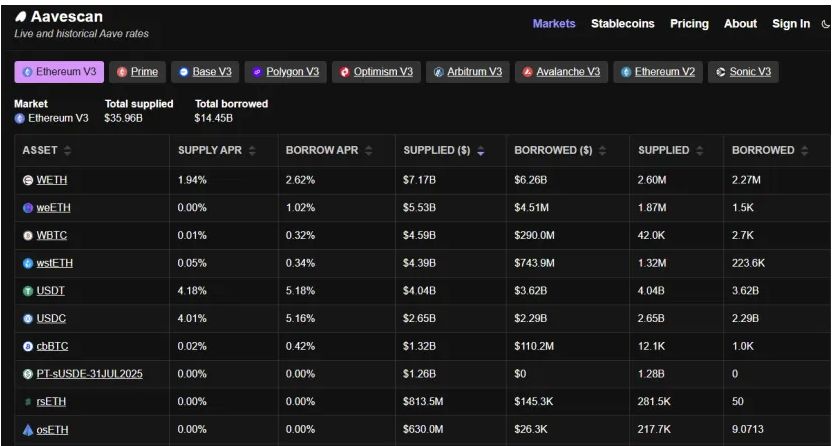Open the Stablecoins nav menu item
This screenshot has width=832, height=446.
click(624, 24)
